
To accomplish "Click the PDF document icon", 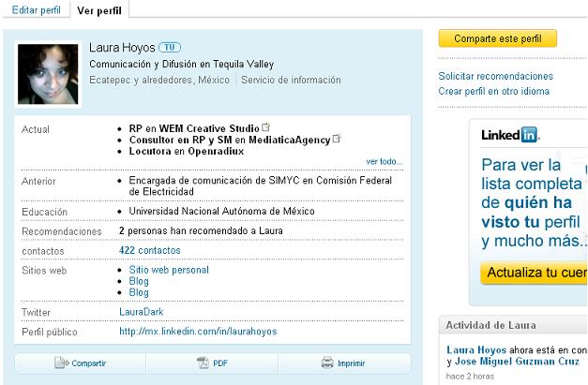I will coord(203,363).
